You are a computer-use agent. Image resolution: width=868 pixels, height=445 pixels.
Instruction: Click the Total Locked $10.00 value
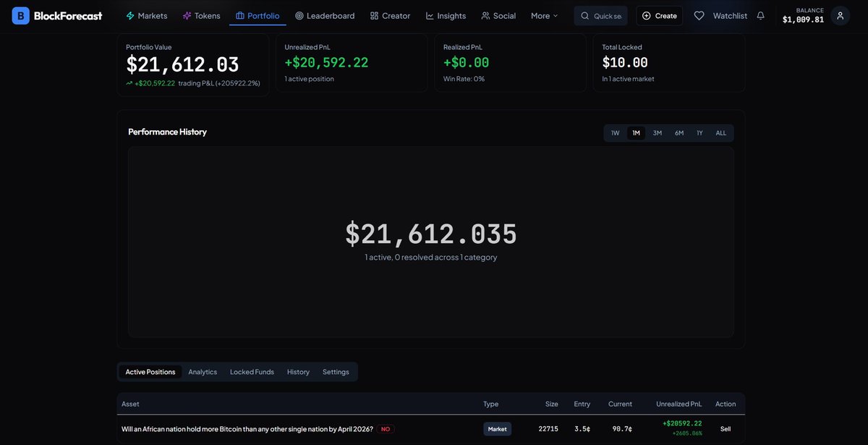(625, 63)
